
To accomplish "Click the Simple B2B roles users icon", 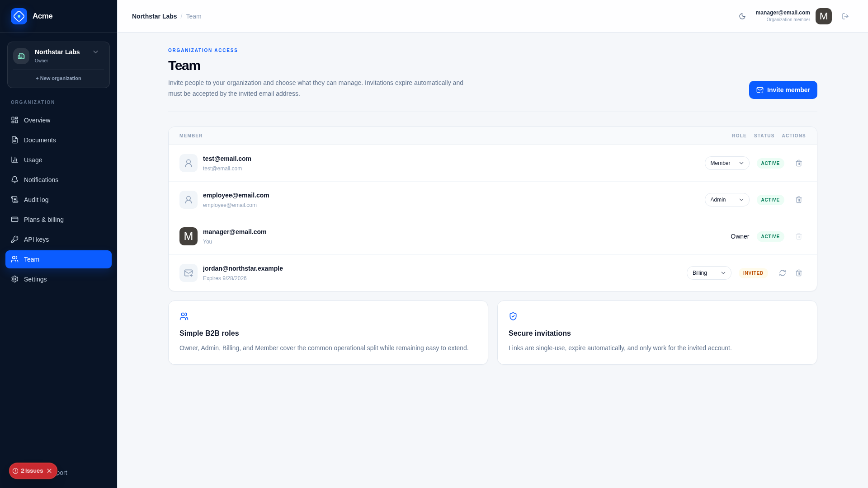I will coord(184,316).
